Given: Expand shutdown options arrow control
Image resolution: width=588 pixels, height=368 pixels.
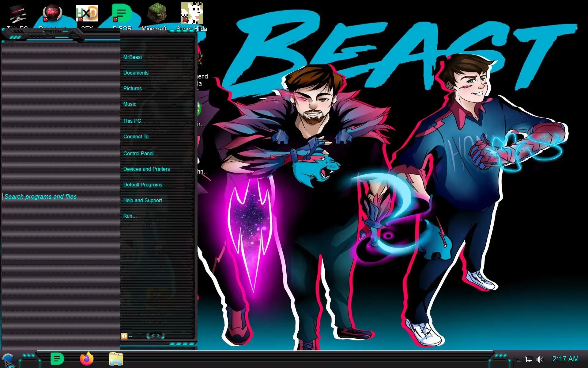Looking at the screenshot, I should [156, 336].
